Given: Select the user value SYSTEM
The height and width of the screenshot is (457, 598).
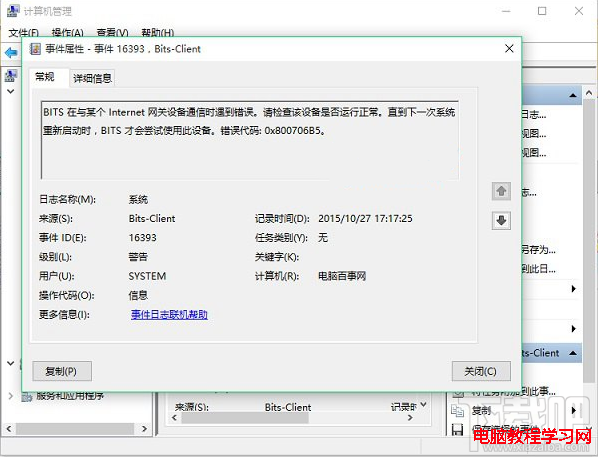Looking at the screenshot, I should click(147, 276).
